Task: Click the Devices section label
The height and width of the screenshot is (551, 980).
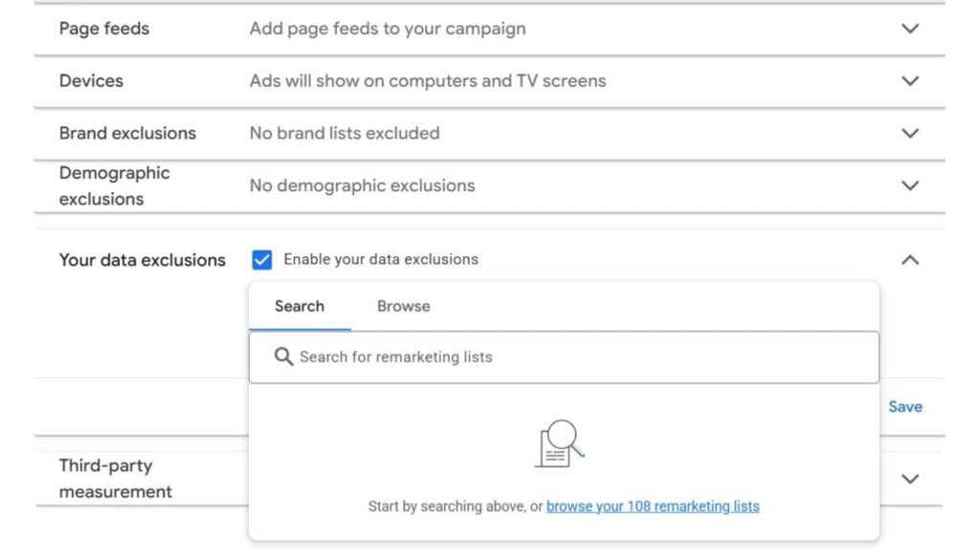Action: tap(91, 80)
